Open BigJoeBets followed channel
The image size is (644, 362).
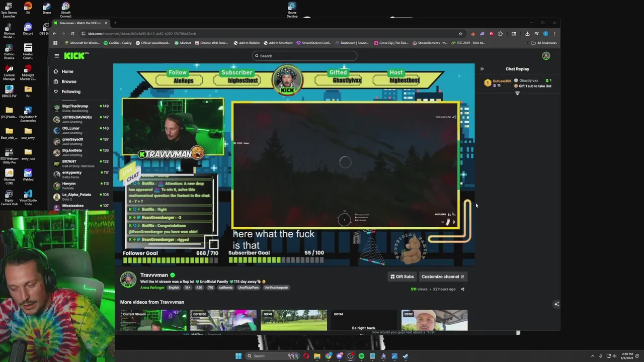click(x=80, y=152)
